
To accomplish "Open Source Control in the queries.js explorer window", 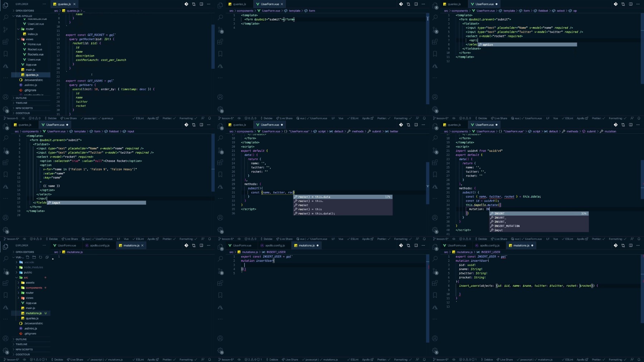I will (5, 29).
